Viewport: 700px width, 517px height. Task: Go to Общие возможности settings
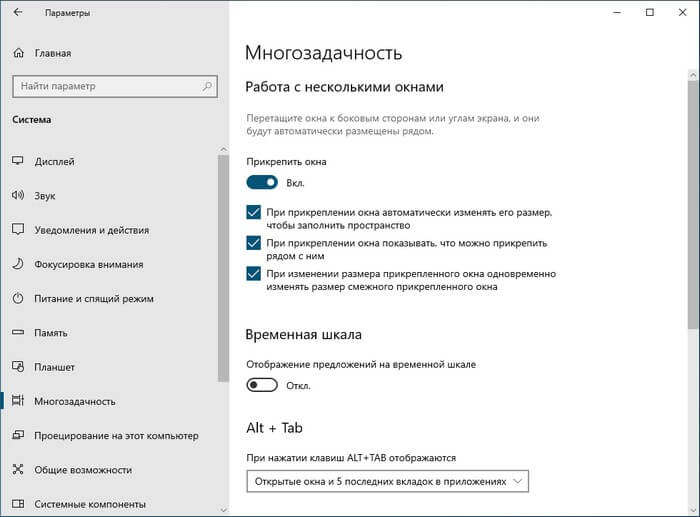coord(83,470)
